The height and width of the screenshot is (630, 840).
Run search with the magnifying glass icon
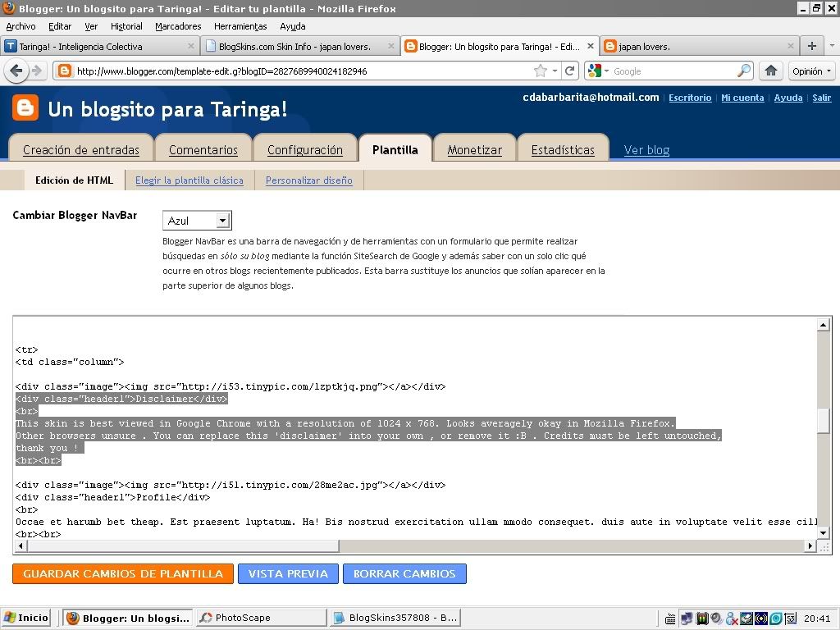click(x=743, y=71)
